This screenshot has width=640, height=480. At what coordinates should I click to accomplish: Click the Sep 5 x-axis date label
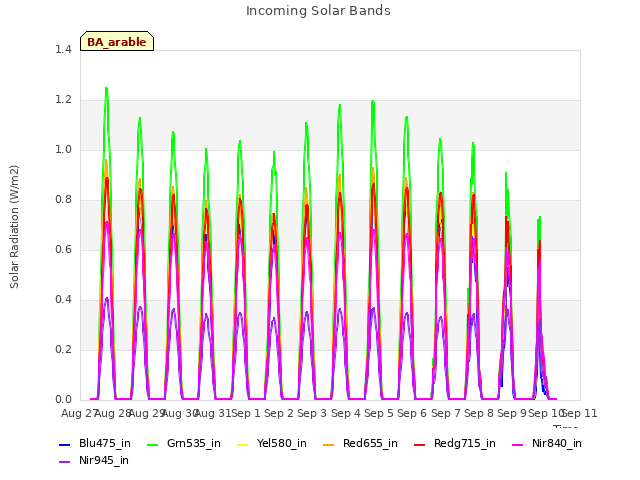click(x=379, y=413)
